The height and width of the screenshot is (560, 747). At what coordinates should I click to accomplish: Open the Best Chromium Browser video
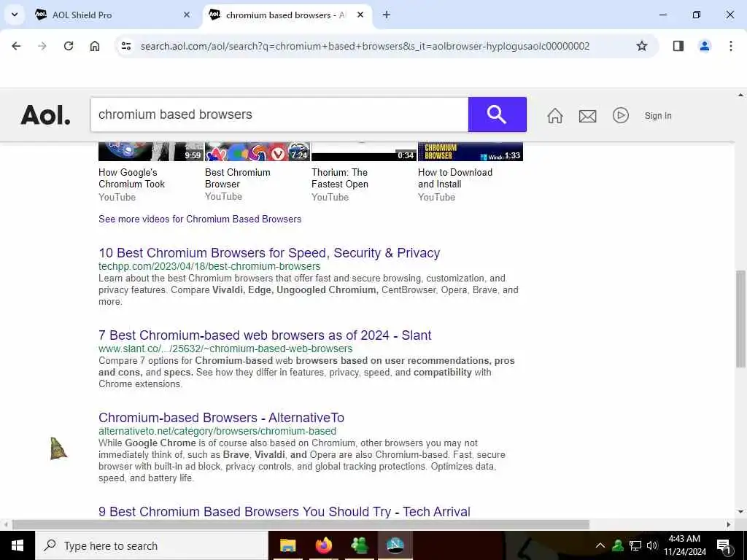coord(238,178)
